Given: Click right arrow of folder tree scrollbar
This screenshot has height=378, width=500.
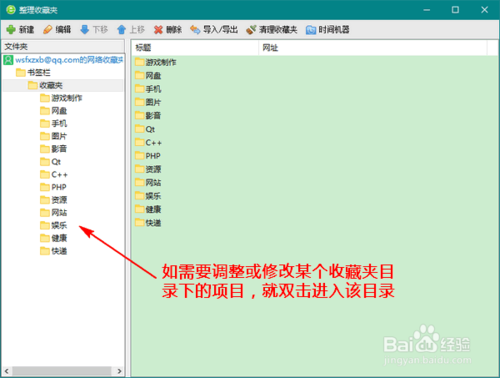Looking at the screenshot, I should [x=119, y=371].
